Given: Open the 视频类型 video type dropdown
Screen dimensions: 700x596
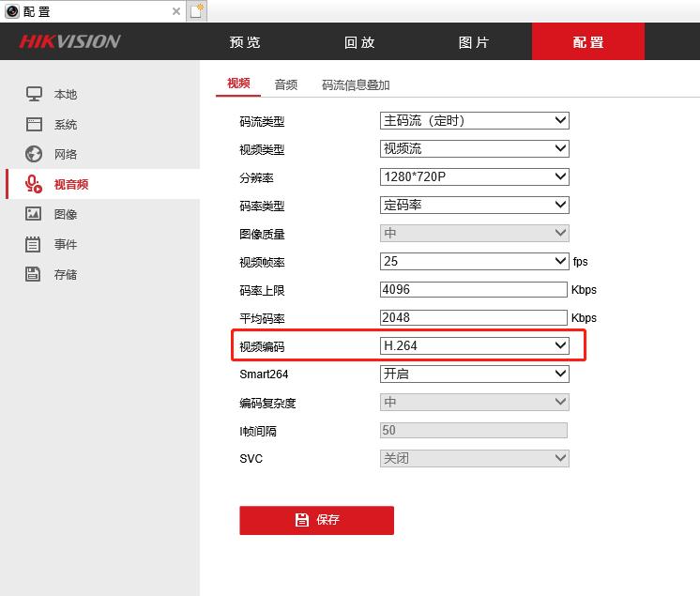Looking at the screenshot, I should pos(475,148).
